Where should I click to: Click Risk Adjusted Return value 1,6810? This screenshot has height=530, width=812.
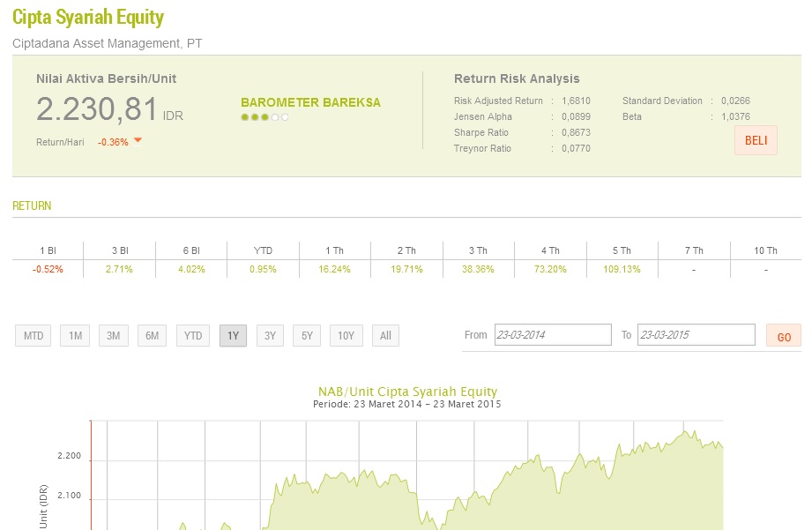tap(576, 101)
